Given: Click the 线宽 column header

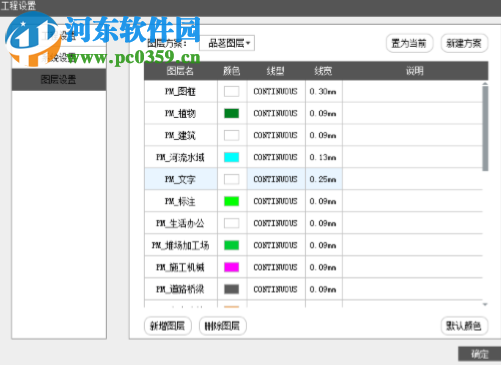Looking at the screenshot, I should (323, 71).
